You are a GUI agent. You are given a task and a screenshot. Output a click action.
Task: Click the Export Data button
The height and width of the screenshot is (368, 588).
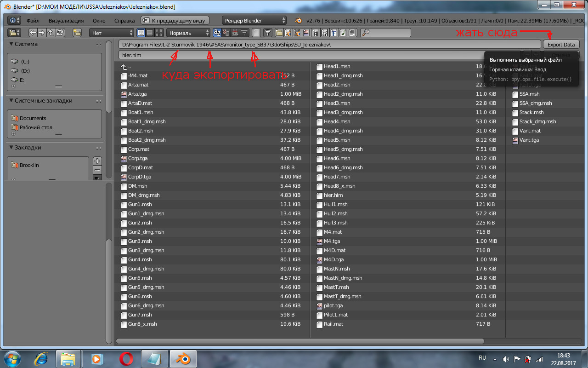pyautogui.click(x=561, y=45)
